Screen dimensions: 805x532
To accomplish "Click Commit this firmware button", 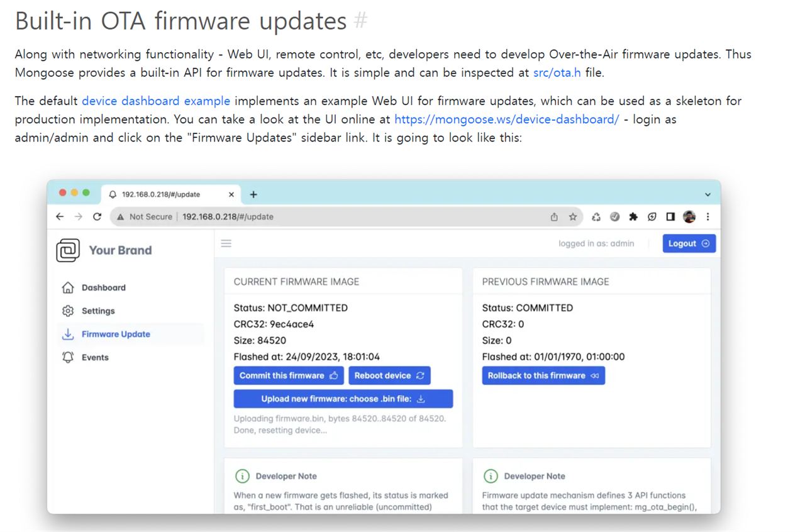I will 289,375.
